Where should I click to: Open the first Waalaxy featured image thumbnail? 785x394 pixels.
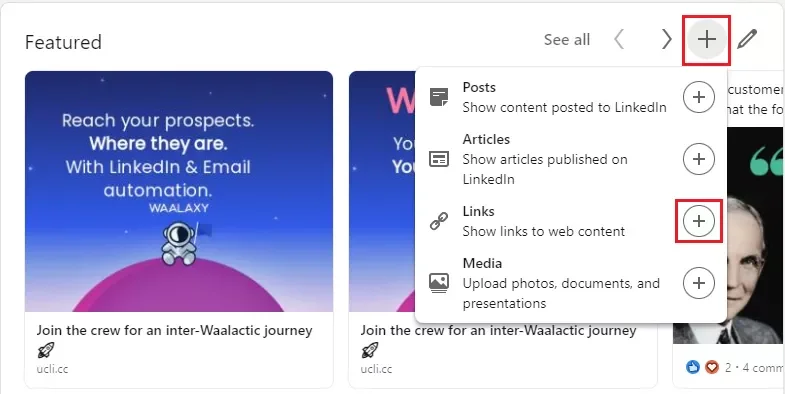pos(179,191)
